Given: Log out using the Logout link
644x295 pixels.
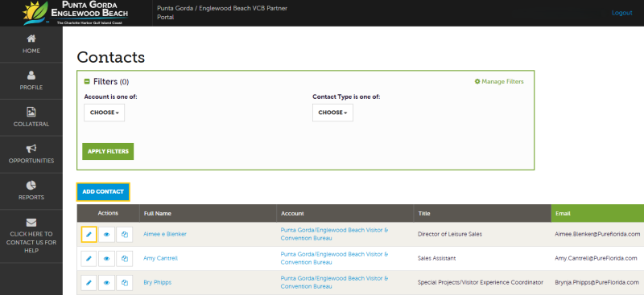Looking at the screenshot, I should (621, 13).
